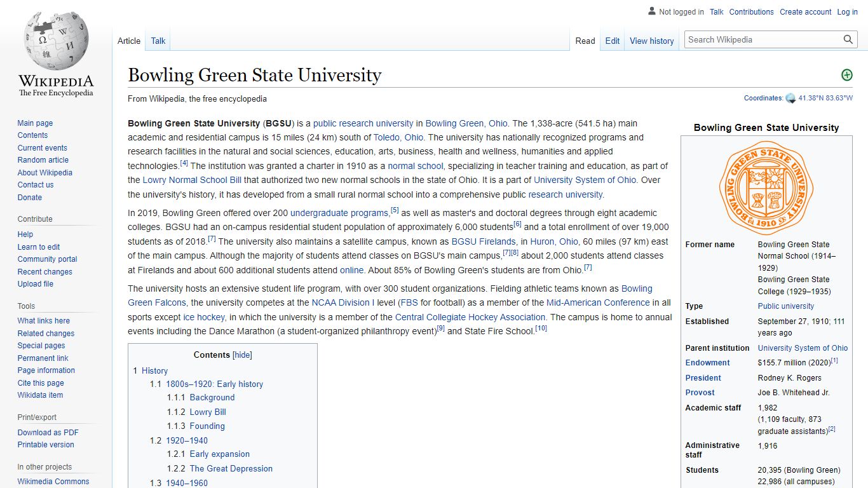Open infobox Public university link
This screenshot has height=488, width=868.
(785, 306)
